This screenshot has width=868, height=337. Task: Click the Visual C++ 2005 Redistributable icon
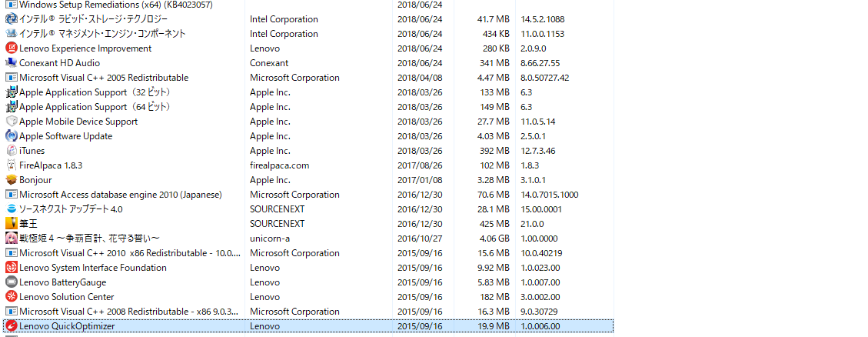(11, 78)
